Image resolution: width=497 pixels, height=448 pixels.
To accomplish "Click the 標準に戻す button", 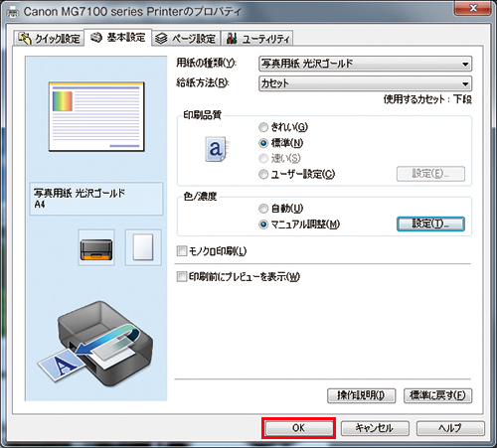I will pyautogui.click(x=437, y=395).
